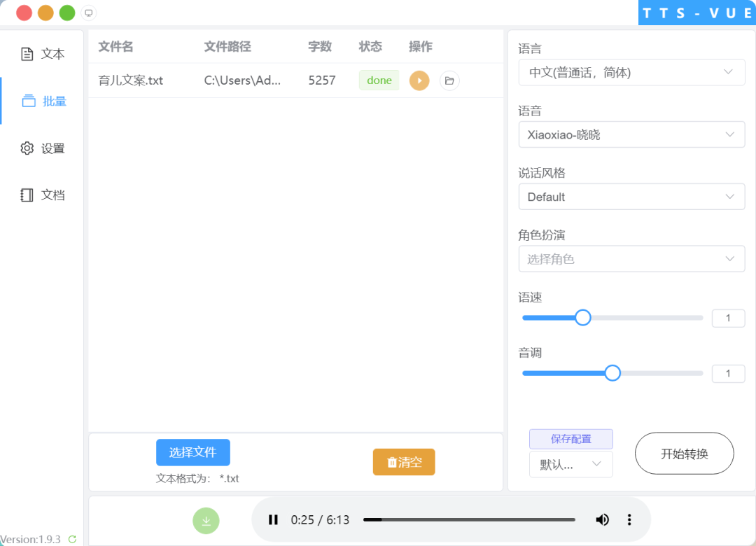Click the 状态 column header
The width and height of the screenshot is (756, 546).
tap(370, 47)
